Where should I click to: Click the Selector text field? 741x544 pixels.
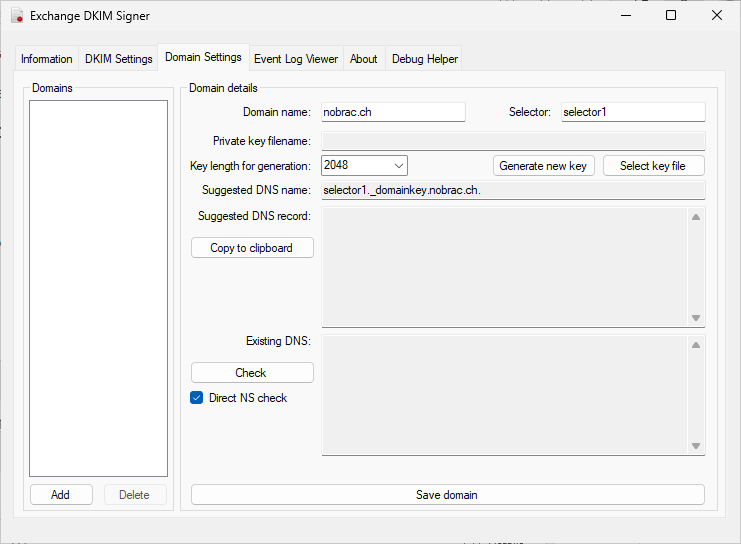[x=633, y=112]
